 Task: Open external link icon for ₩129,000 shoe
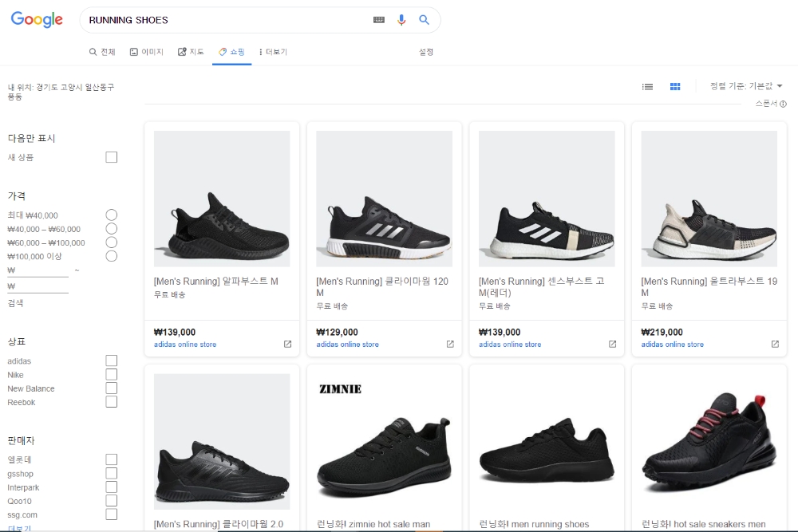click(x=450, y=345)
